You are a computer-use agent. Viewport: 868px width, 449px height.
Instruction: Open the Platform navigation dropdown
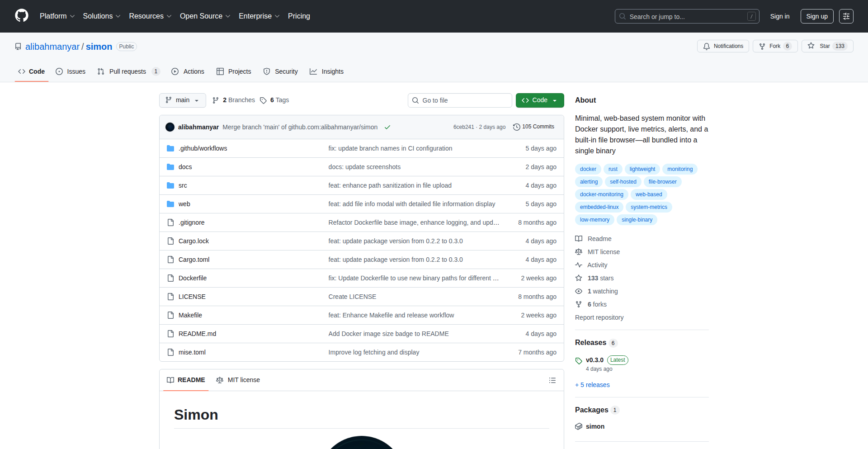pyautogui.click(x=57, y=16)
